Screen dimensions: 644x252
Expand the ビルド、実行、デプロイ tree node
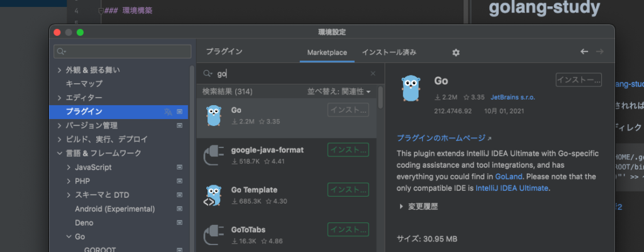point(60,139)
